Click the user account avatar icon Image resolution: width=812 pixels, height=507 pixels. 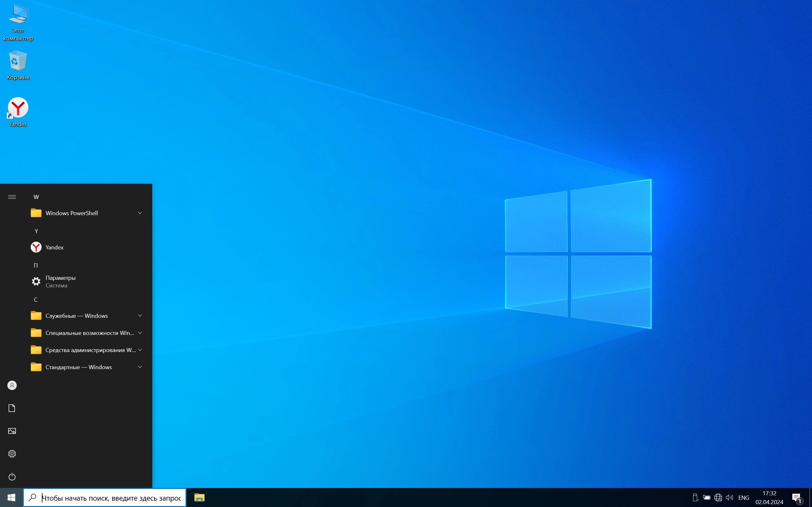click(12, 385)
